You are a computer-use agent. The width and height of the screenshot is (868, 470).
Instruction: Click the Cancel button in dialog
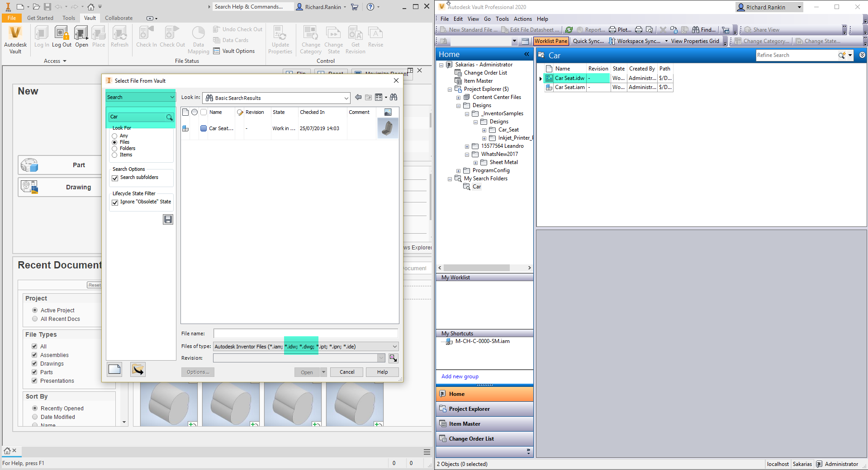click(347, 372)
